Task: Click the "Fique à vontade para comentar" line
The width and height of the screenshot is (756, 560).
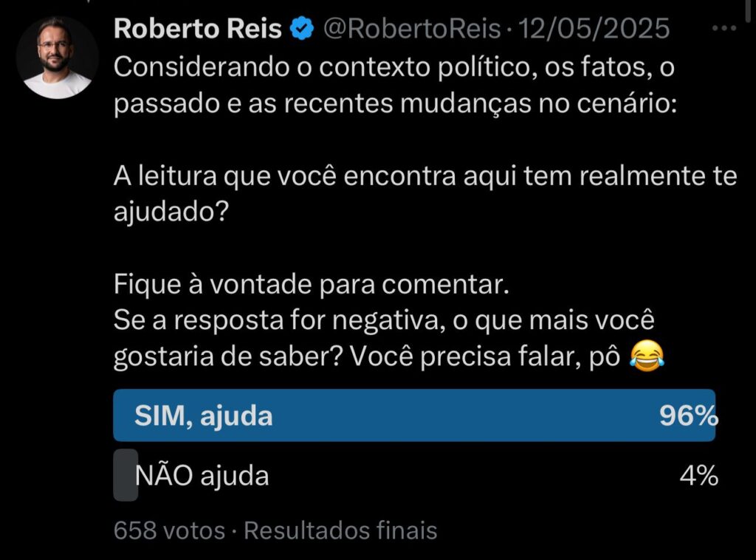Action: click(311, 284)
